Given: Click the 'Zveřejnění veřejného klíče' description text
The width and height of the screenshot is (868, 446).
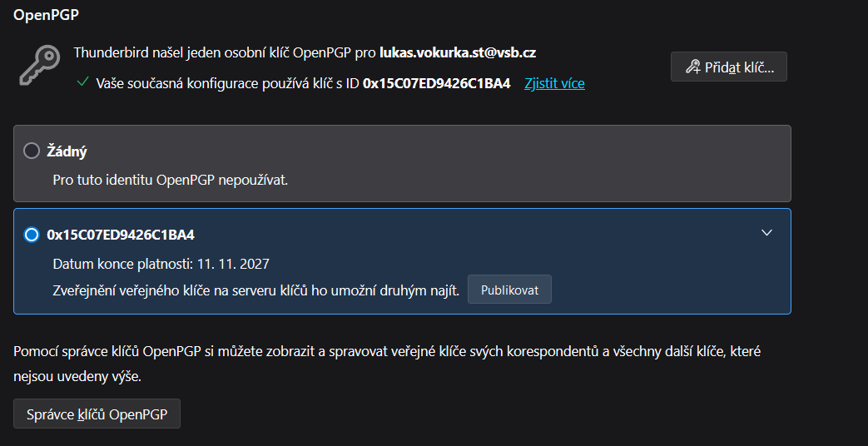Looking at the screenshot, I should click(x=255, y=290).
